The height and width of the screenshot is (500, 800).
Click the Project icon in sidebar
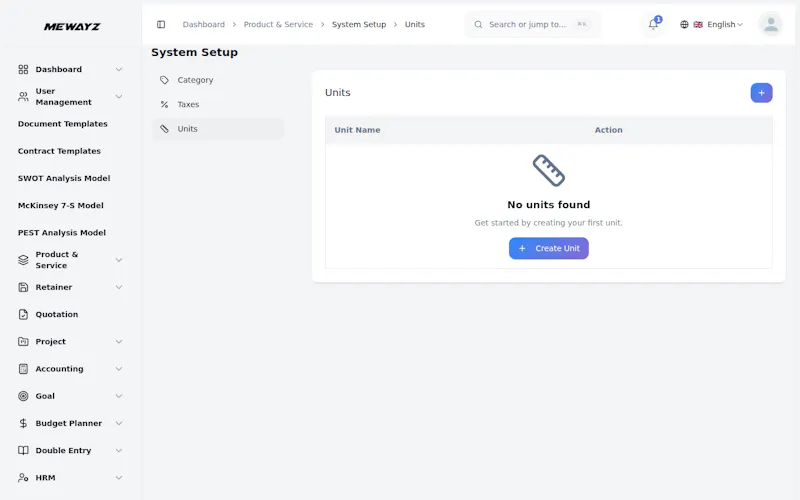(x=23, y=341)
